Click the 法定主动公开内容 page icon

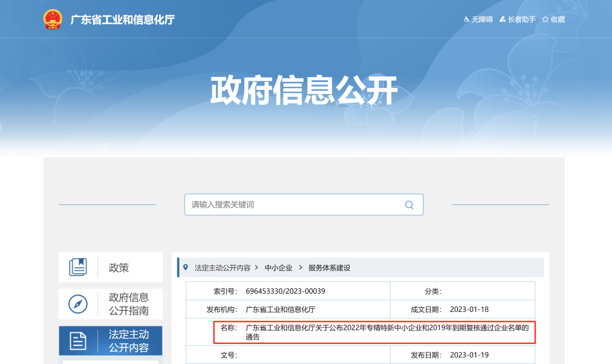(x=78, y=341)
